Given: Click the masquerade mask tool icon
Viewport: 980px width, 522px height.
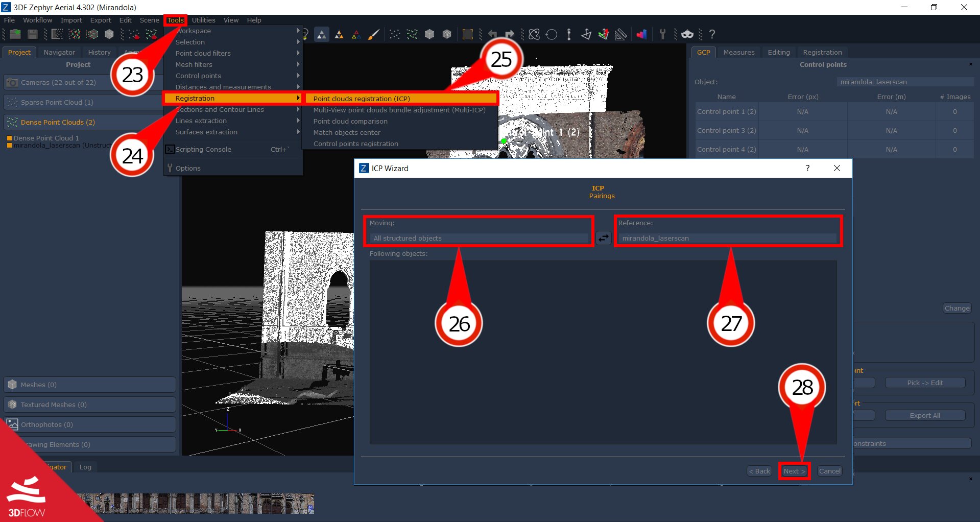Looking at the screenshot, I should point(687,34).
